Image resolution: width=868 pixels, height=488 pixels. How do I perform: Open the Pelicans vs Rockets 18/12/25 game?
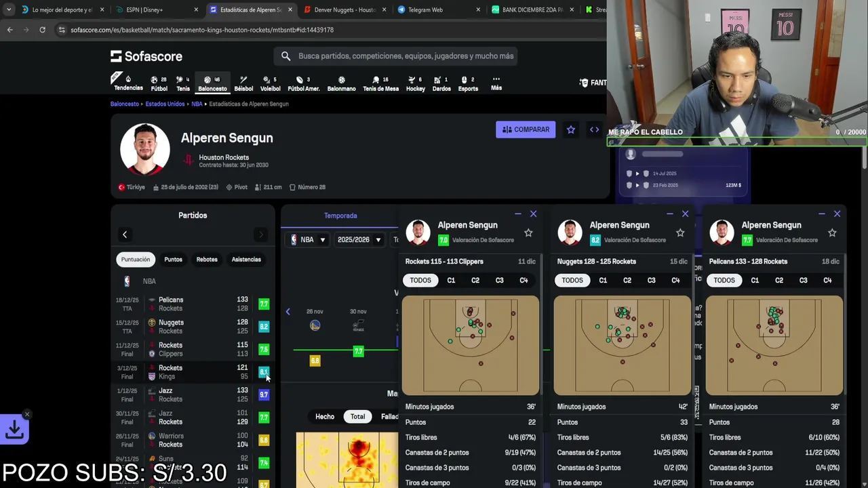(193, 304)
